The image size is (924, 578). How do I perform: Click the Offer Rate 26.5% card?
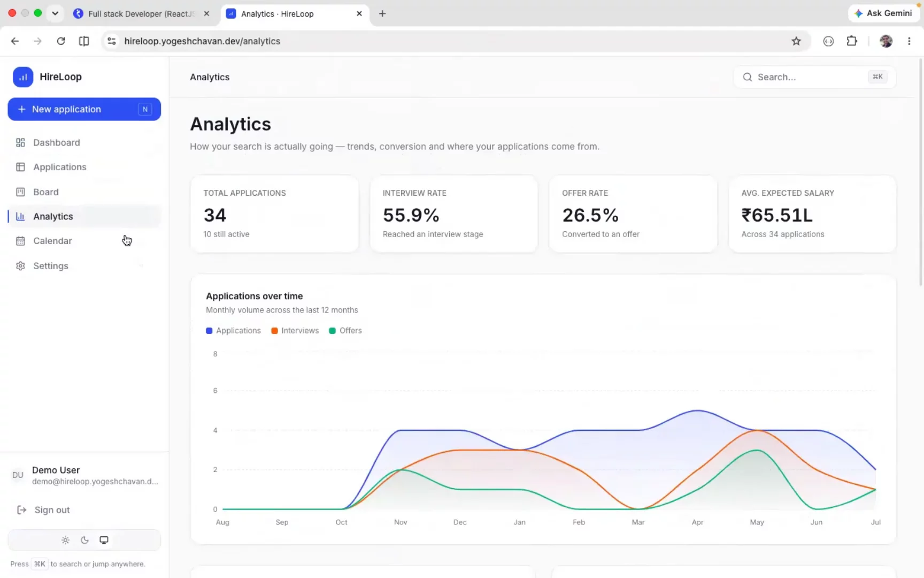[x=633, y=214]
